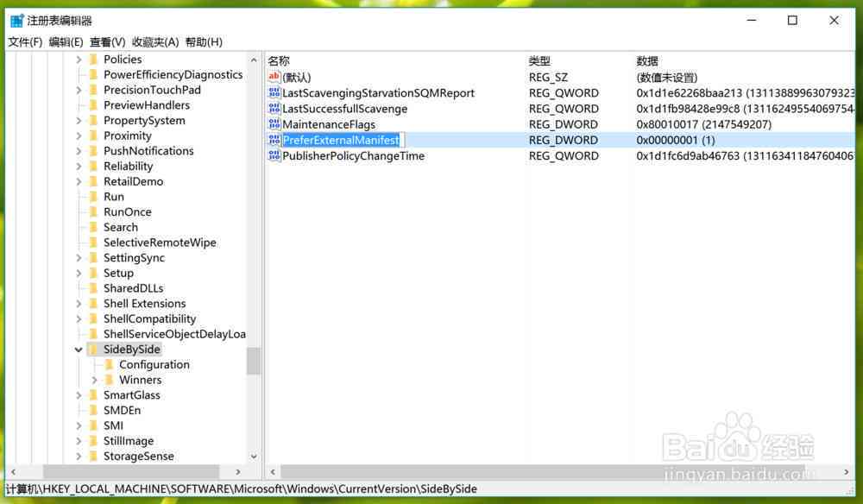Click tree pane horizontal scroll-right arrow
This screenshot has height=504, width=863.
(238, 472)
